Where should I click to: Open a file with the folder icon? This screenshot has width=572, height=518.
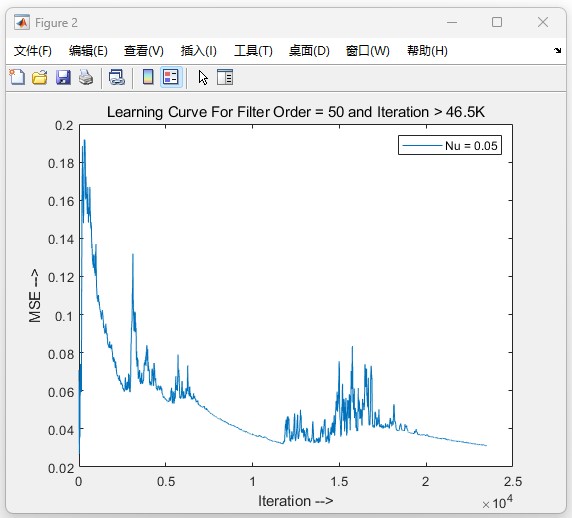[x=39, y=77]
